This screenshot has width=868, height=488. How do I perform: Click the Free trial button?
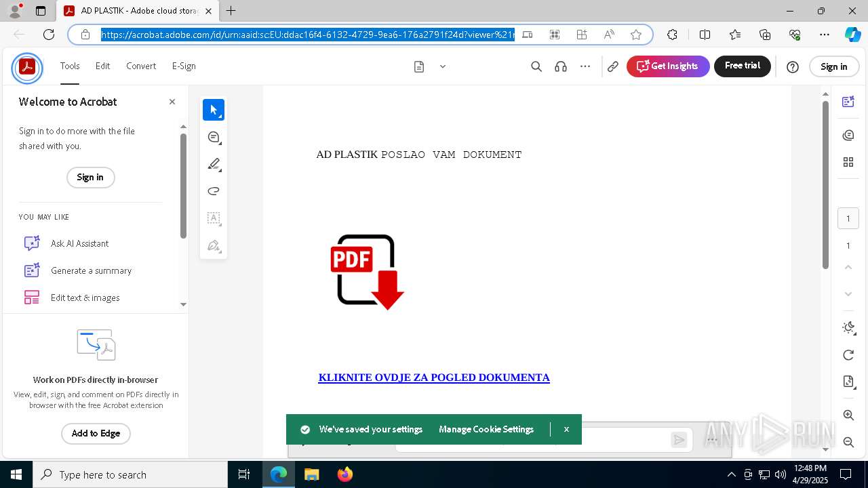[743, 66]
